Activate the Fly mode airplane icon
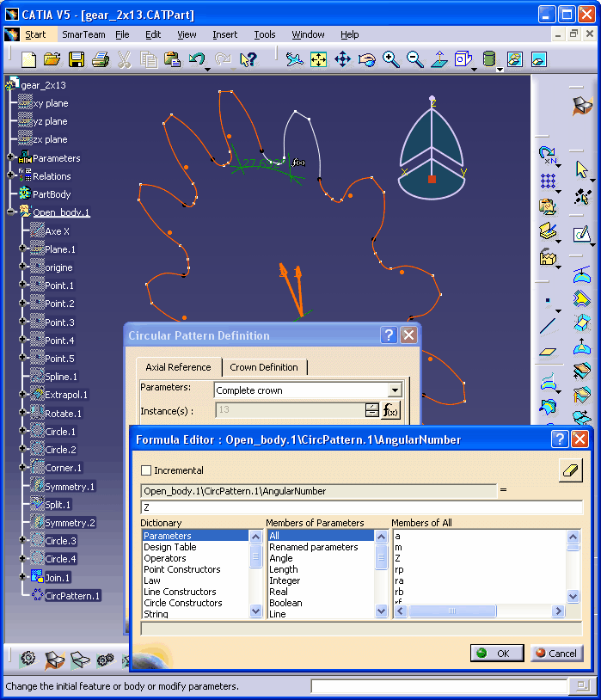Image resolution: width=601 pixels, height=700 pixels. (294, 59)
